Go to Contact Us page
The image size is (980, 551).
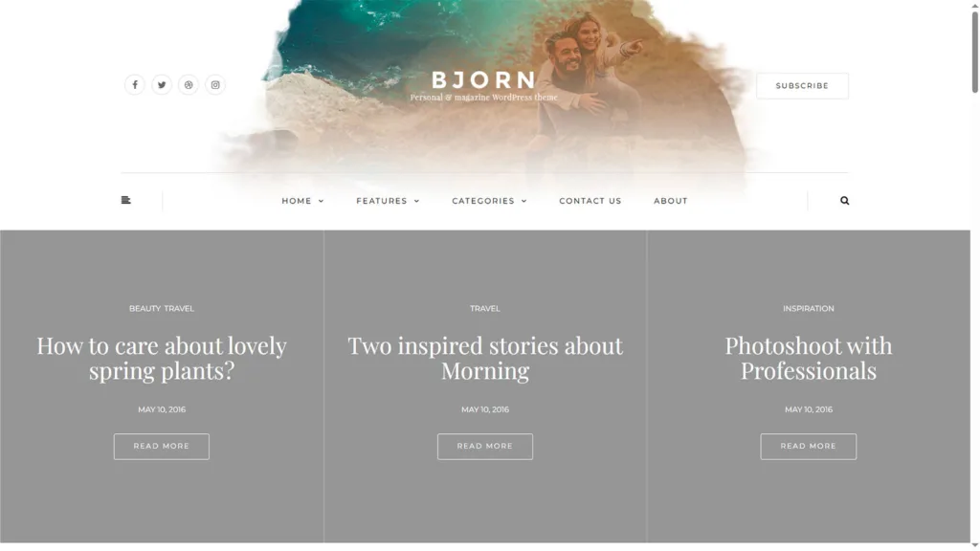click(x=590, y=201)
